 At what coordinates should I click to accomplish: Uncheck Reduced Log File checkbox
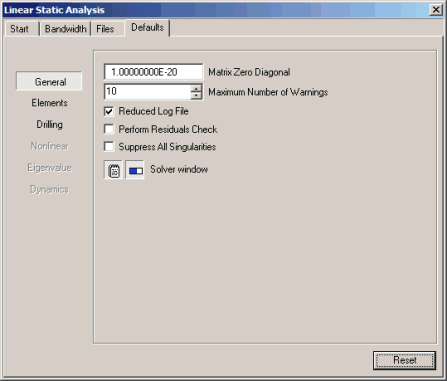(x=109, y=111)
